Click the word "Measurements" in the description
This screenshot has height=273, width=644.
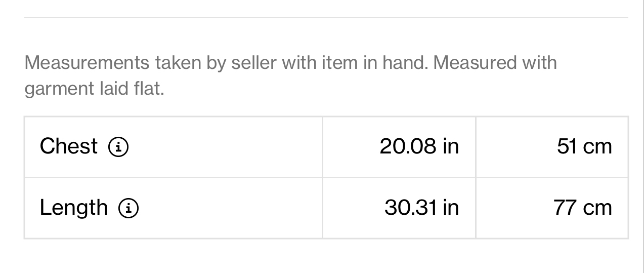(87, 63)
